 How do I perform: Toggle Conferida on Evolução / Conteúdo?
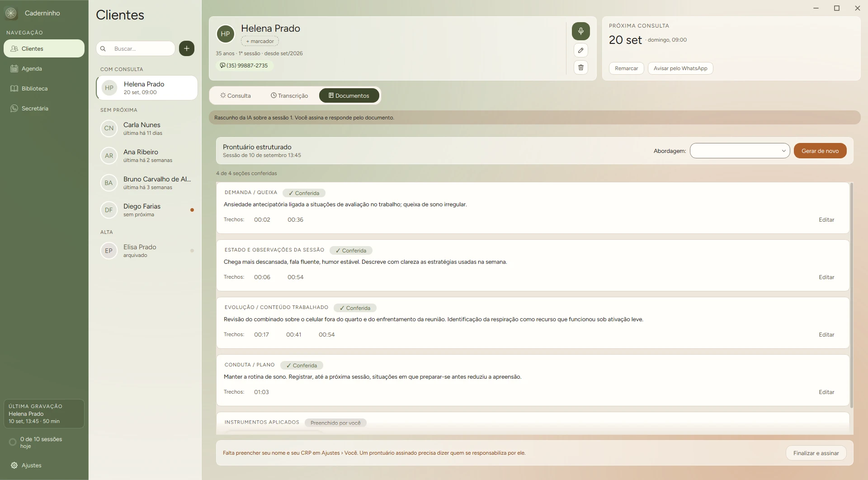pos(355,308)
